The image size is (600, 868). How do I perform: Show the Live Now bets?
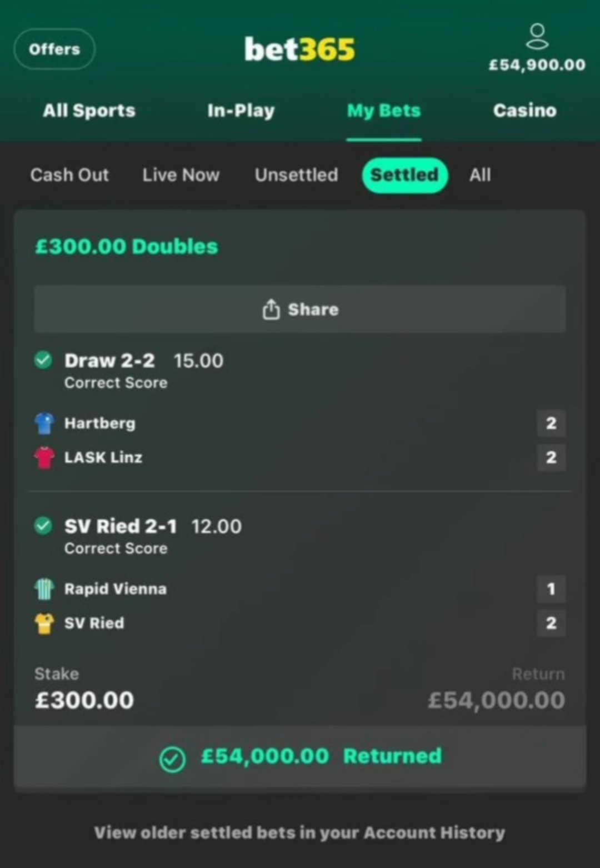coord(181,175)
